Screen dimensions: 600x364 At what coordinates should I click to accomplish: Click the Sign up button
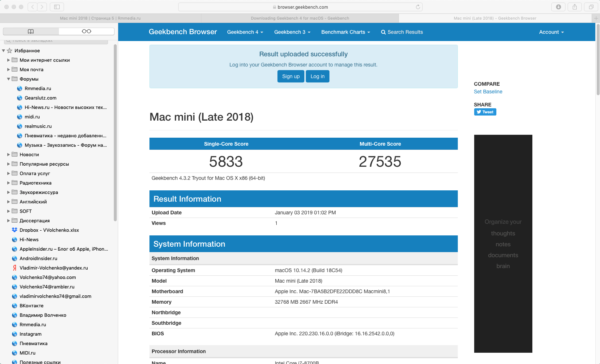(291, 76)
